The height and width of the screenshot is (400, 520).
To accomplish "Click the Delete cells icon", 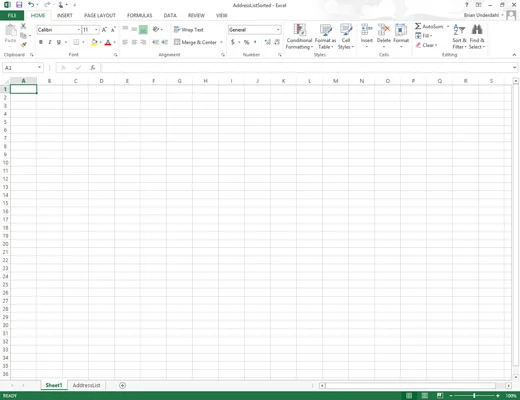I will 384,30.
